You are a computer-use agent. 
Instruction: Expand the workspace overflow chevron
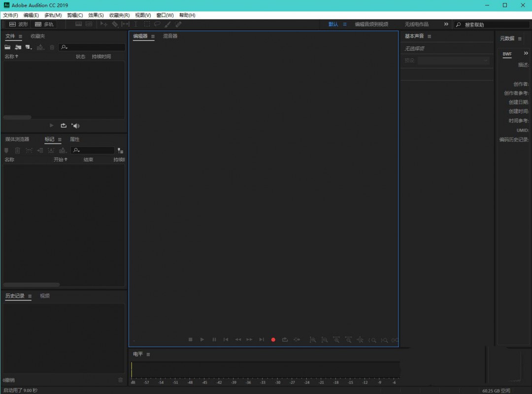pyautogui.click(x=446, y=24)
